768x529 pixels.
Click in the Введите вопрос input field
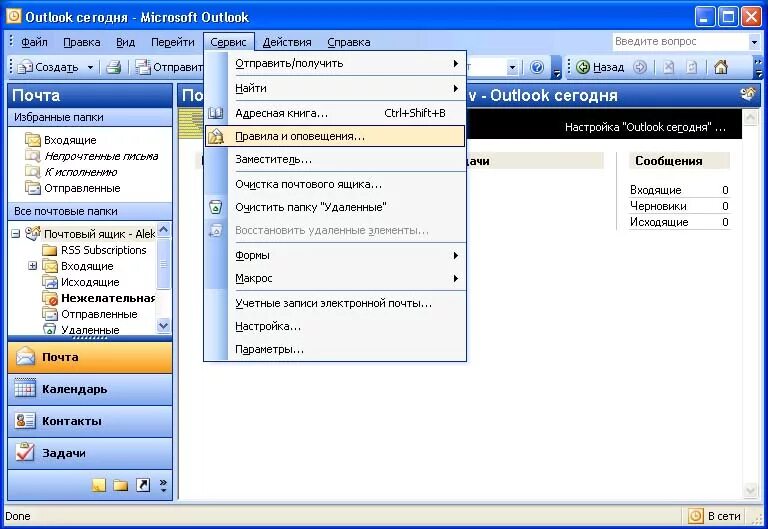coord(681,42)
